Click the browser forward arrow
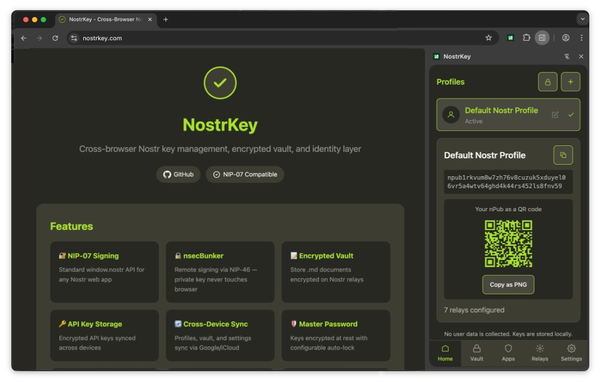The width and height of the screenshot is (600, 382). click(39, 38)
